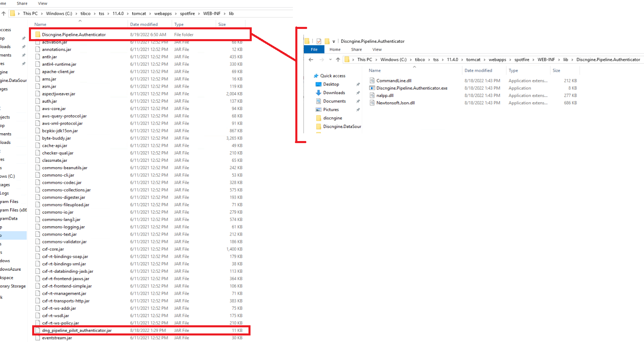This screenshot has height=342, width=644.
Task: Go up one level in the left window
Action: [4, 13]
